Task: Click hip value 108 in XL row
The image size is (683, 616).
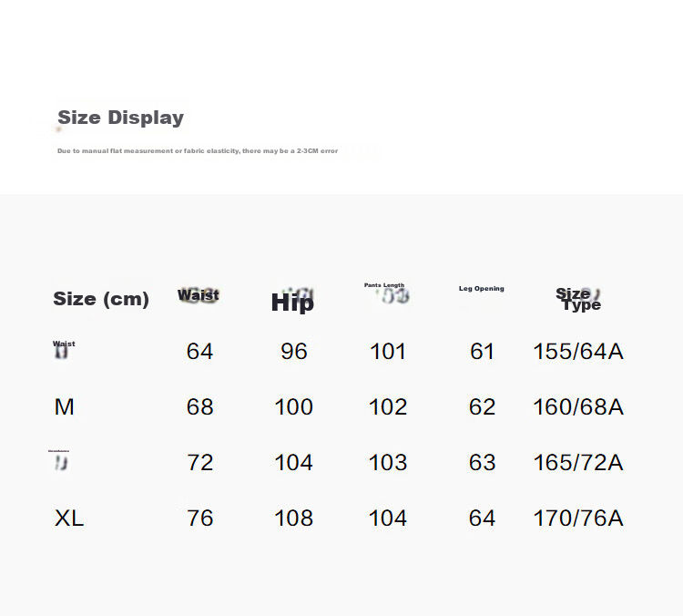Action: [x=293, y=518]
